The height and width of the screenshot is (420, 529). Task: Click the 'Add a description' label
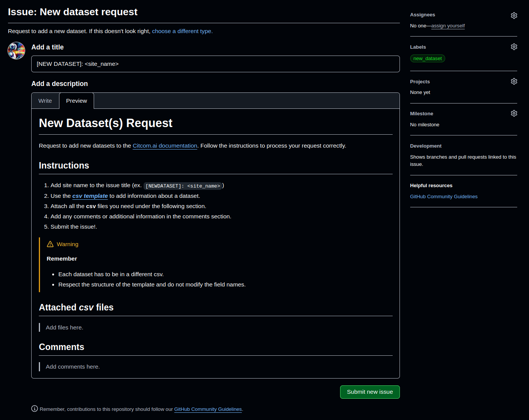click(x=59, y=84)
